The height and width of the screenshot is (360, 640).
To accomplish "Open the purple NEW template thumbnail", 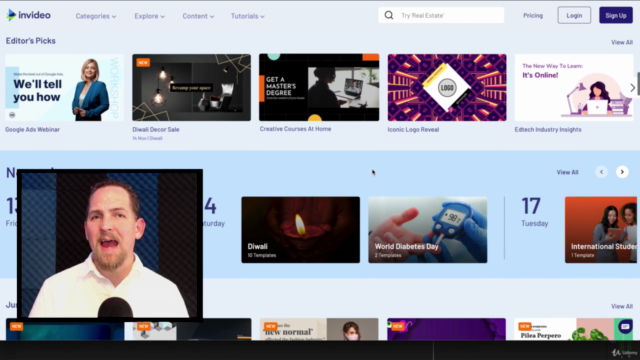I will point(446,329).
